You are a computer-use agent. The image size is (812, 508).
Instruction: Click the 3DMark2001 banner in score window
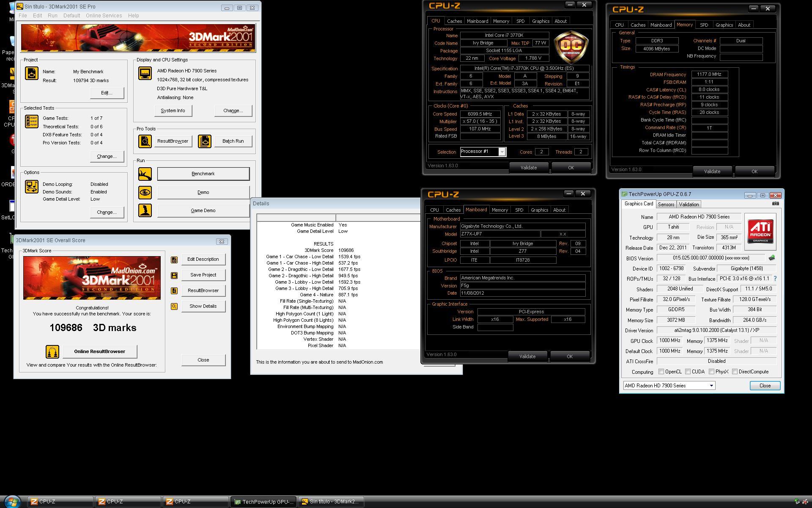point(92,278)
